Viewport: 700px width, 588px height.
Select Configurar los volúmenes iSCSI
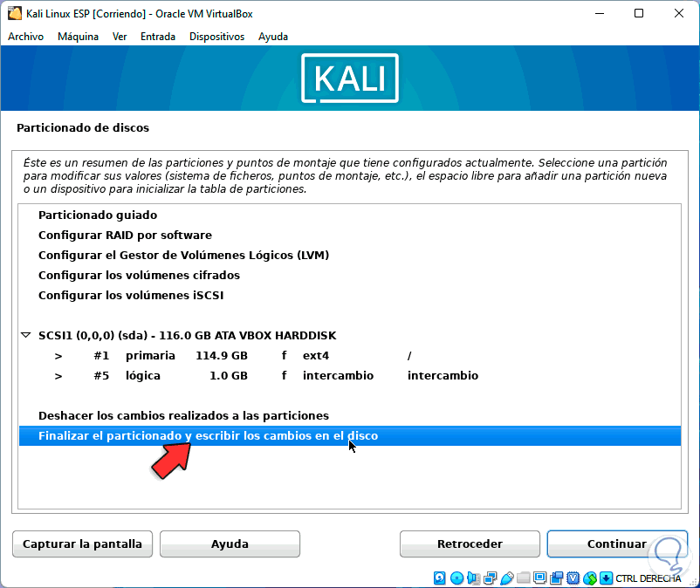point(350,296)
